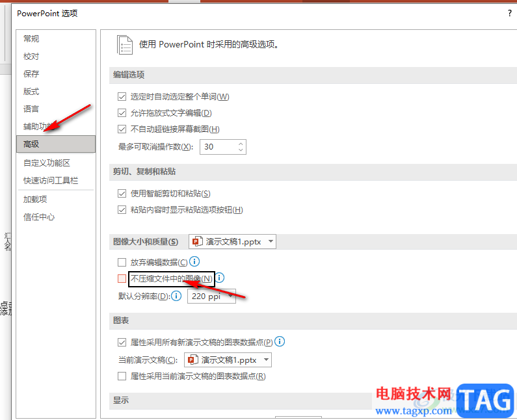Select 语言 category in sidebar
Image resolution: width=517 pixels, height=420 pixels.
pos(56,109)
